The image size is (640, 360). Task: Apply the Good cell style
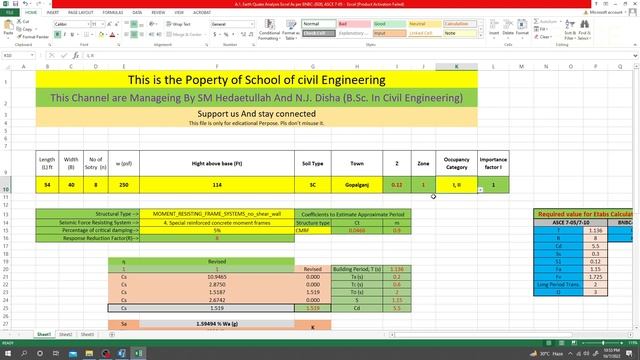(x=389, y=24)
